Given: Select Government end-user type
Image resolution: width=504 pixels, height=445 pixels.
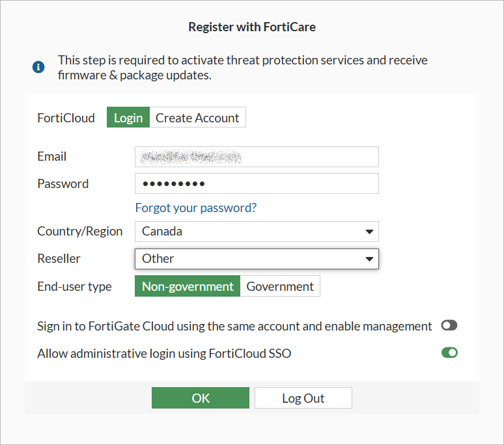Looking at the screenshot, I should point(280,286).
